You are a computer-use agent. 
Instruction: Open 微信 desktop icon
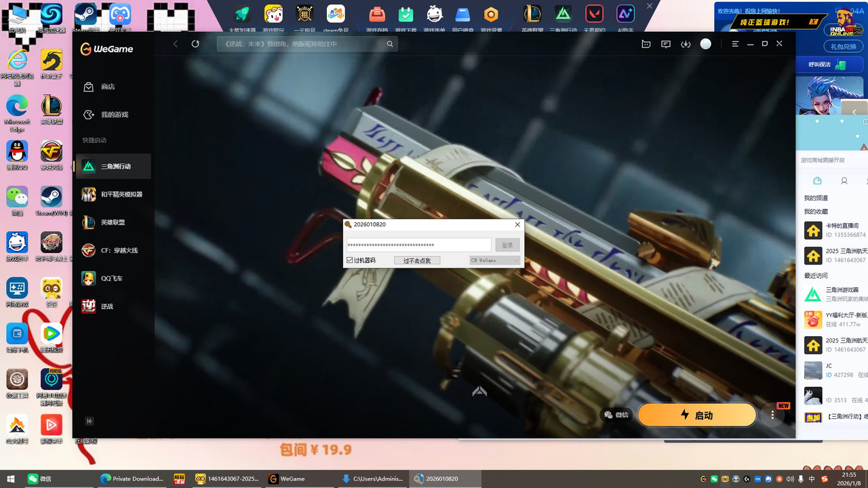[x=17, y=201]
